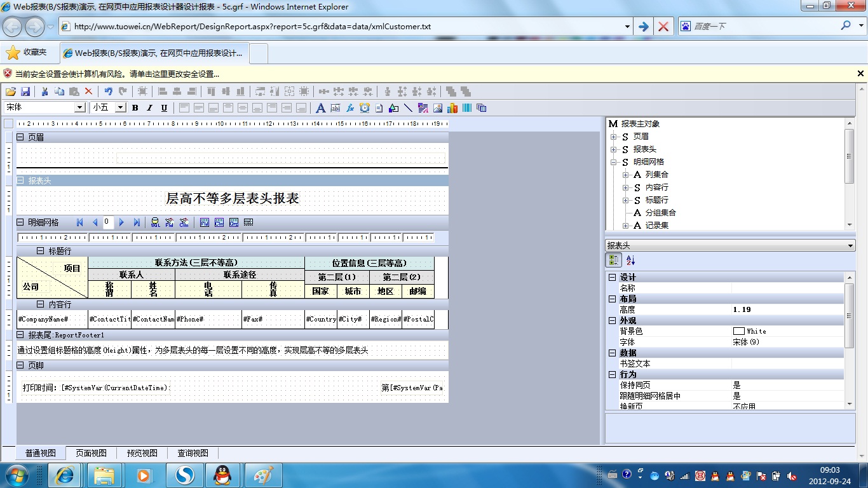
Task: Toggle italic formatting
Action: [150, 108]
